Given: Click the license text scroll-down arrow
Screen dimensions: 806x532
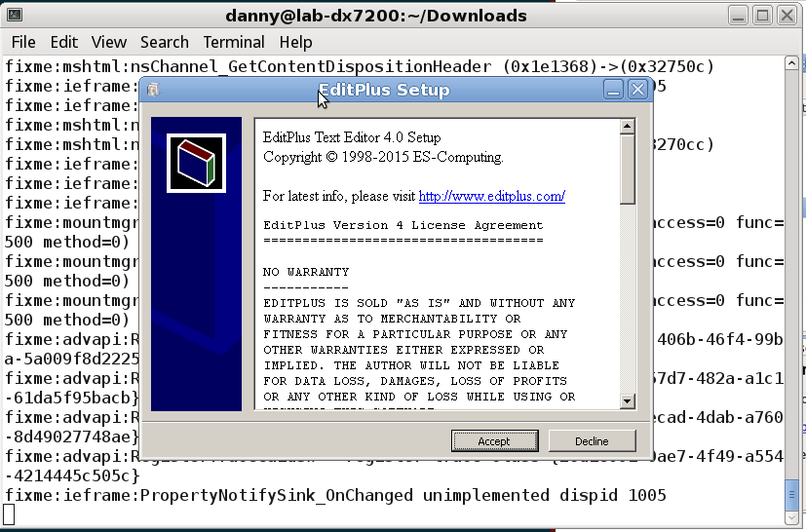Looking at the screenshot, I should click(x=627, y=400).
